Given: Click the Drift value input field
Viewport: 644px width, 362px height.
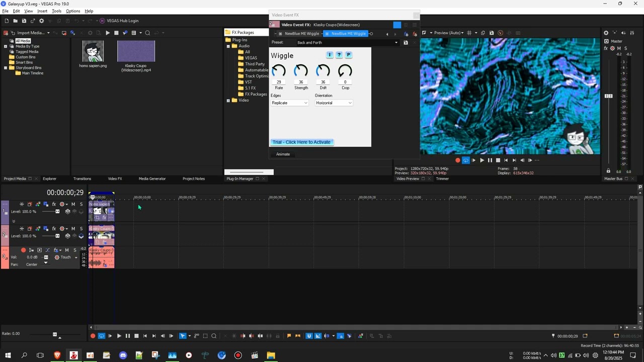Looking at the screenshot, I should [x=323, y=82].
